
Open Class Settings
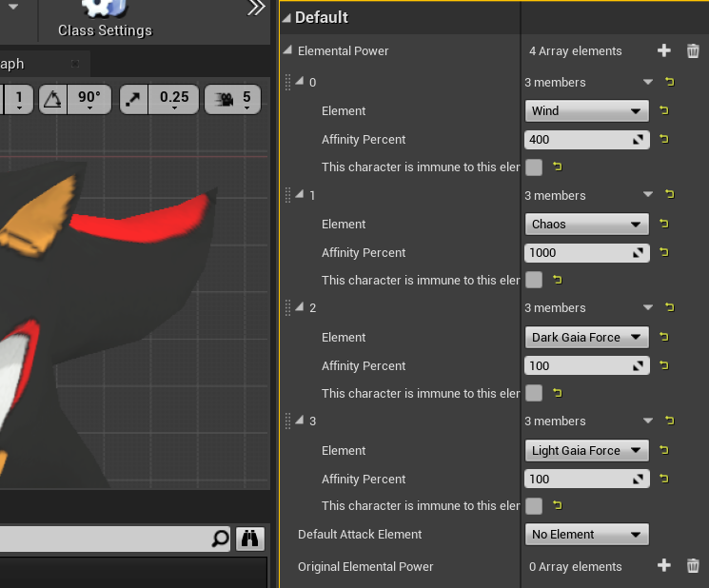pyautogui.click(x=105, y=19)
